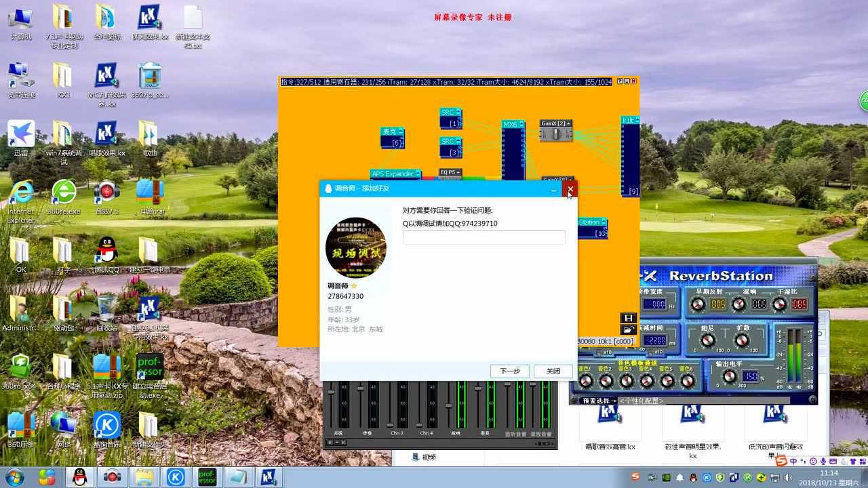The image size is (868, 488).
Task: Open the 360zip setup desktop icon
Action: click(x=149, y=81)
